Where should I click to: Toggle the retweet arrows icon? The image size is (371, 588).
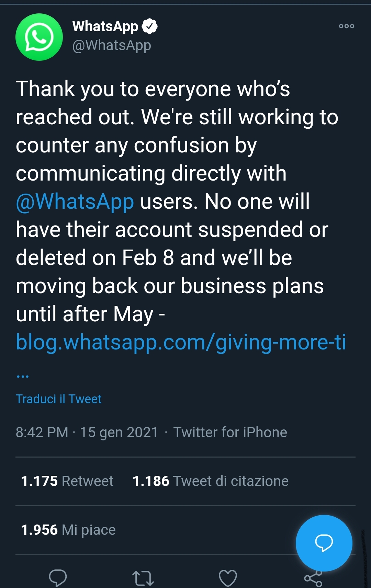point(143,578)
